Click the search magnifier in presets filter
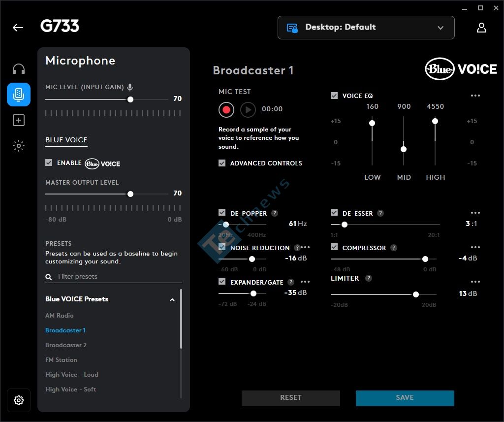Screen dimensions: 504x422 click(49, 277)
